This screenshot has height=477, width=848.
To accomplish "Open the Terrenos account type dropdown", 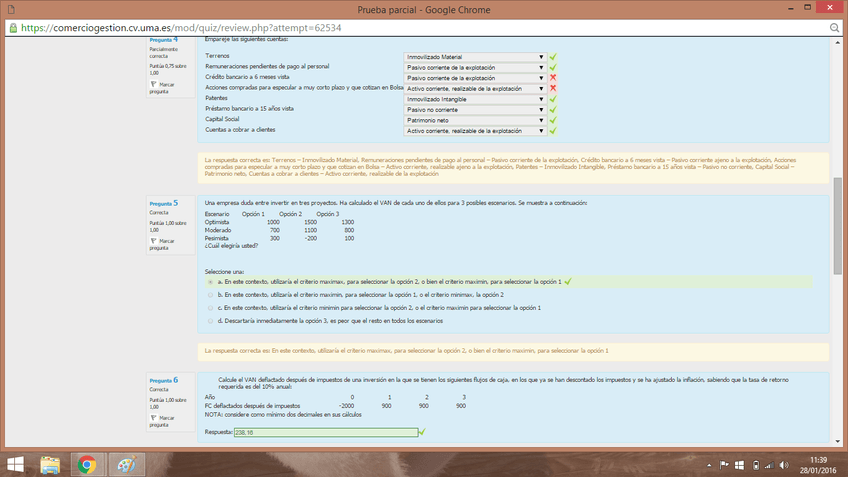I will point(475,57).
